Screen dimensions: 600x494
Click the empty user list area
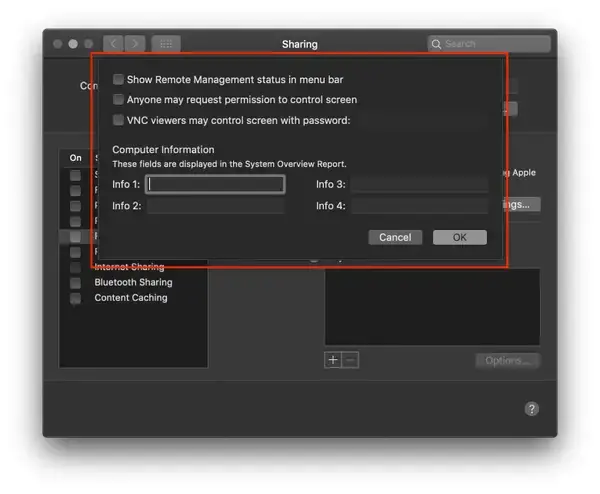coord(432,306)
